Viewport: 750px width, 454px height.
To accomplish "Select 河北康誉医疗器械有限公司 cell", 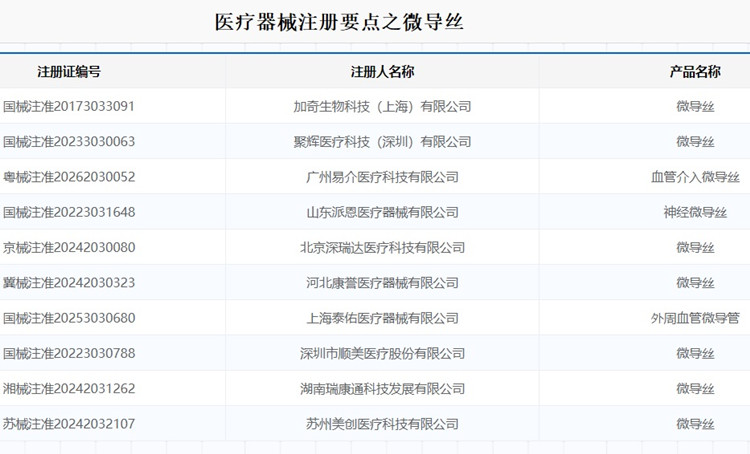I will [382, 283].
